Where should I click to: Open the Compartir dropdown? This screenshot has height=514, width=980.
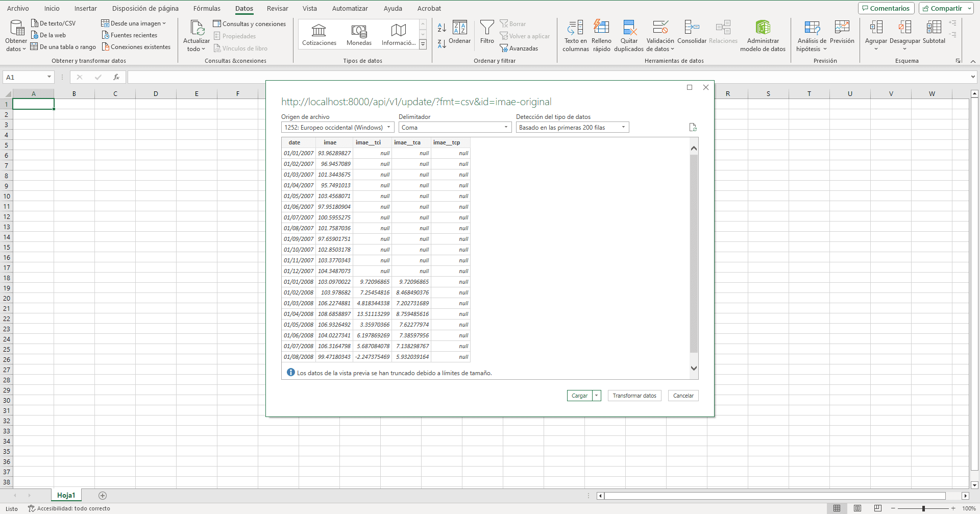(x=969, y=8)
